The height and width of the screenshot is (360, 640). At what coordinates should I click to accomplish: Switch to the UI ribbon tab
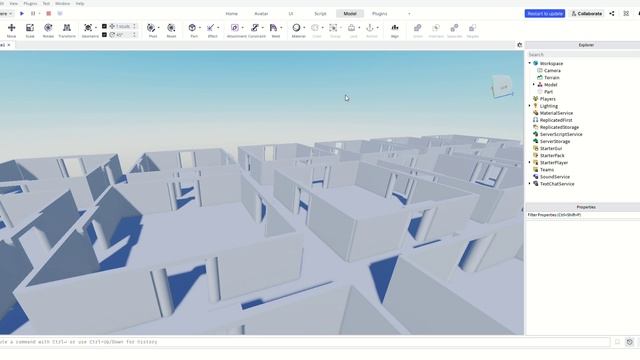[291, 13]
